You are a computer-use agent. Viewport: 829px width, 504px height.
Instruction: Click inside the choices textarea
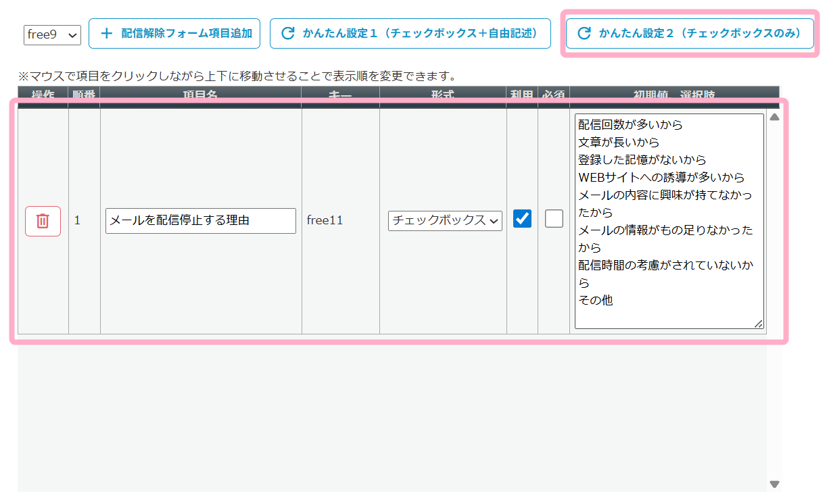pyautogui.click(x=669, y=221)
